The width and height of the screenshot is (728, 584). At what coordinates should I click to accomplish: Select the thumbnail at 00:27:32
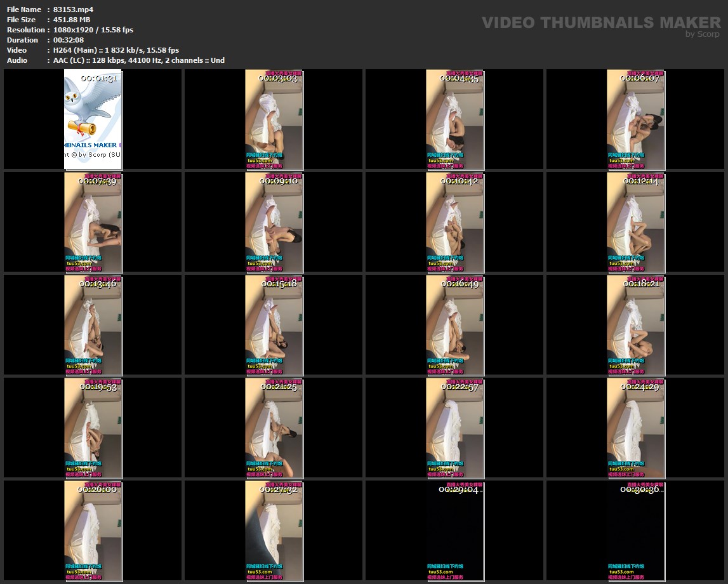[x=274, y=531]
